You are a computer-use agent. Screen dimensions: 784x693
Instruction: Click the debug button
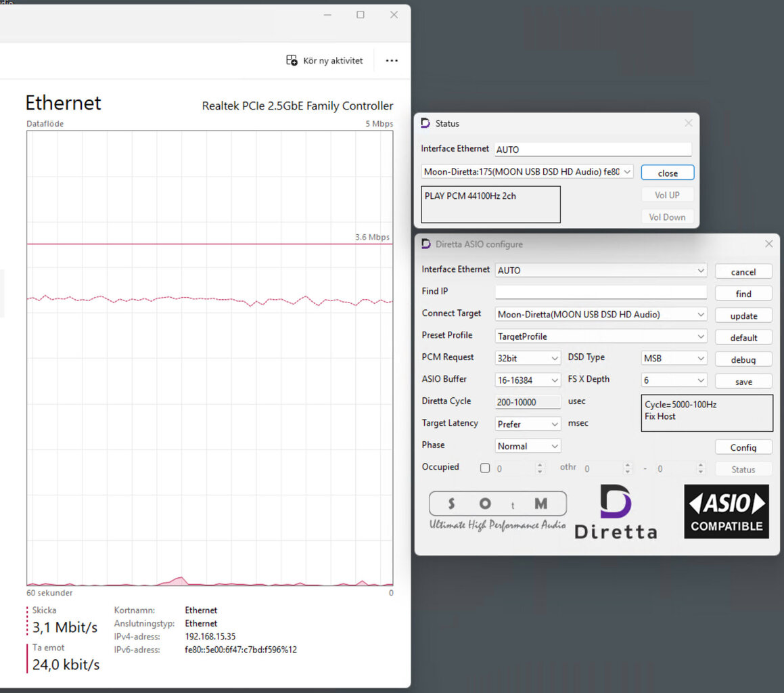tap(743, 360)
